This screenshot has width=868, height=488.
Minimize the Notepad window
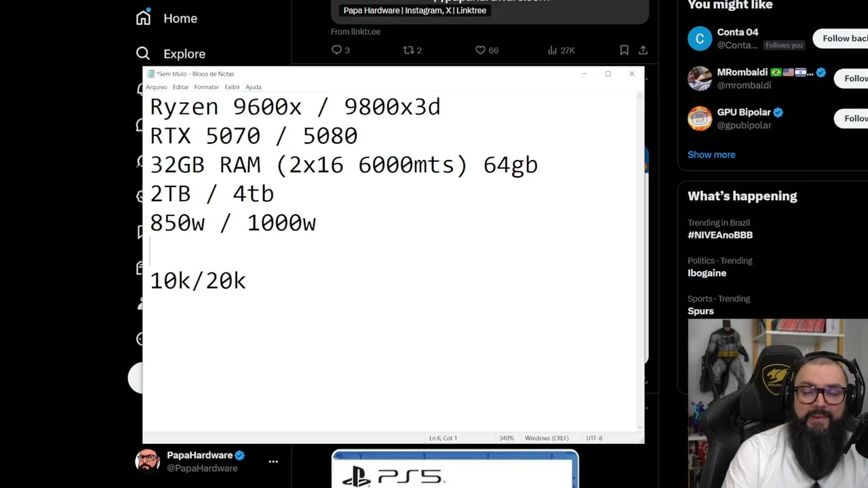(584, 74)
